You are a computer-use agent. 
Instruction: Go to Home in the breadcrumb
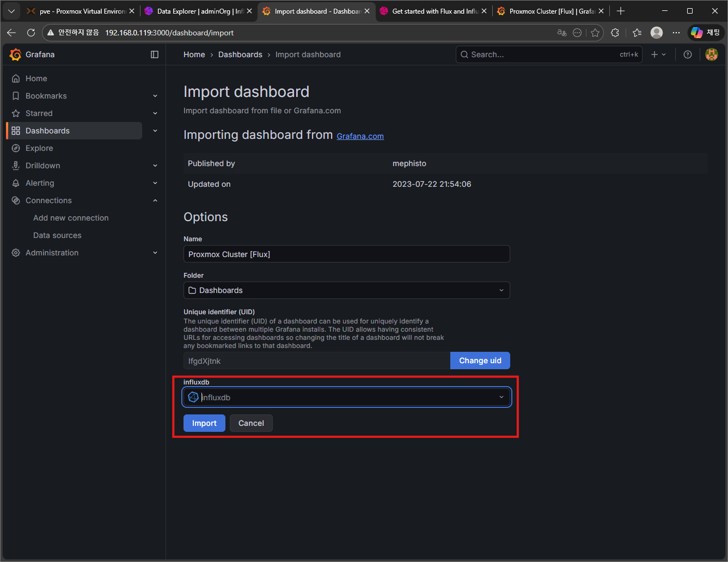tap(194, 54)
